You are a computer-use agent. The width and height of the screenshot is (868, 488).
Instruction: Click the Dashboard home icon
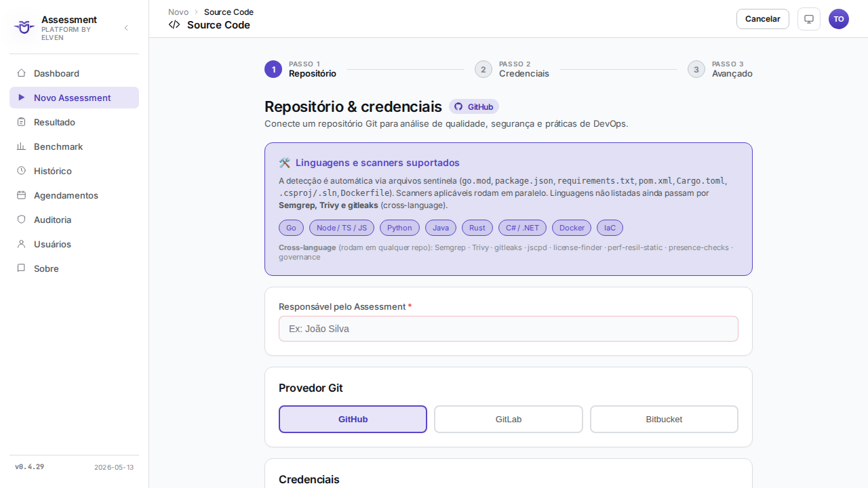coord(21,73)
